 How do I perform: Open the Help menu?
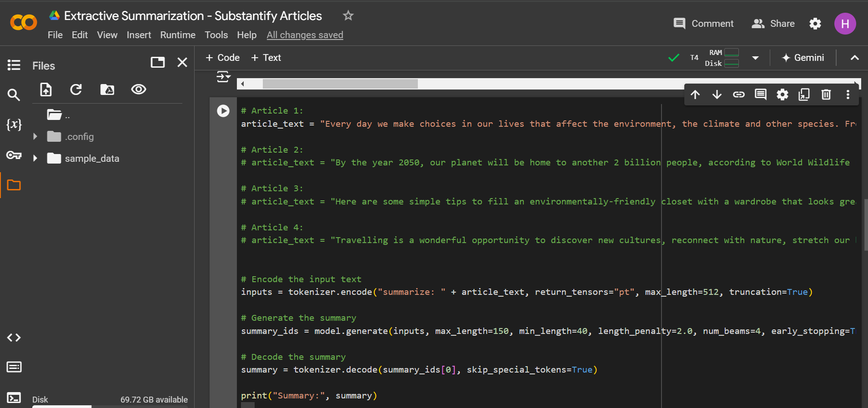[247, 35]
